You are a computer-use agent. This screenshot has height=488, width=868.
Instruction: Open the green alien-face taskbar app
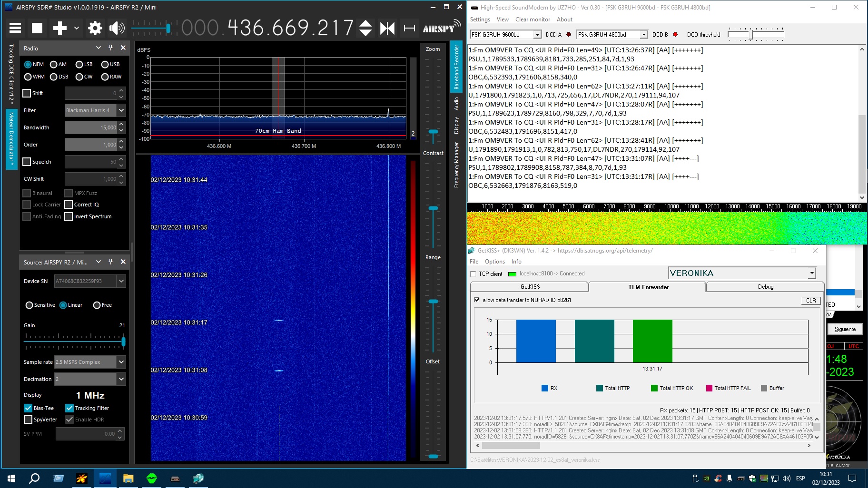pyautogui.click(x=151, y=478)
